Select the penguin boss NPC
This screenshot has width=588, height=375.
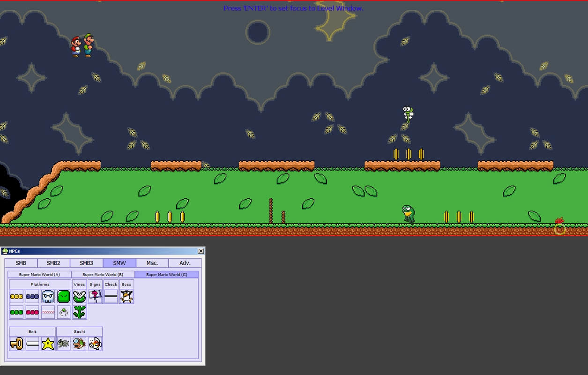(x=127, y=296)
